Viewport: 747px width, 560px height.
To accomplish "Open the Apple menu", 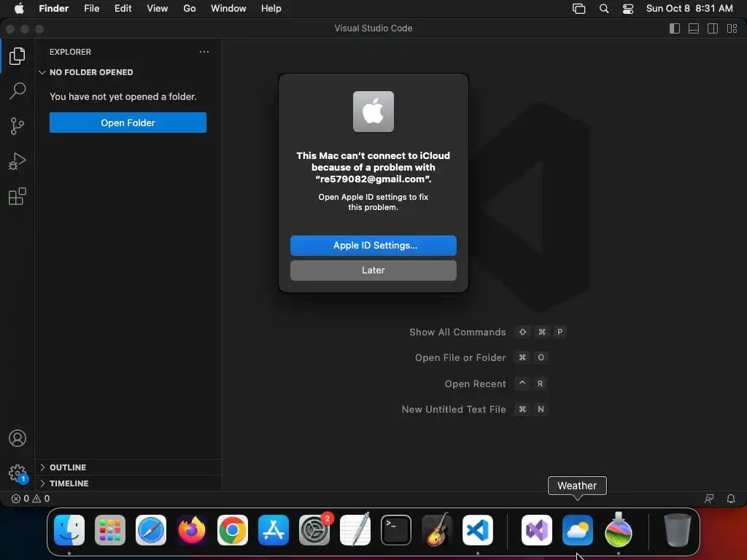I will tap(19, 8).
